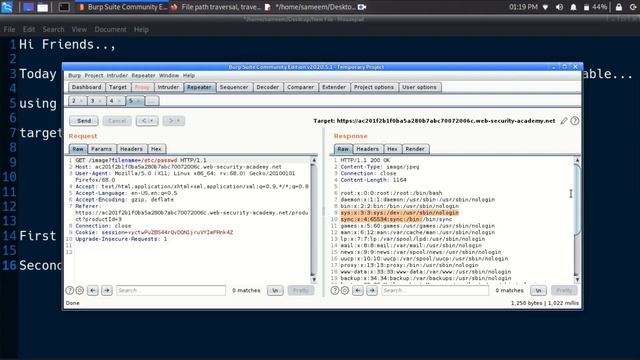Click the lock screen icon in the tray
The width and height of the screenshot is (640, 360).
coord(619,7)
